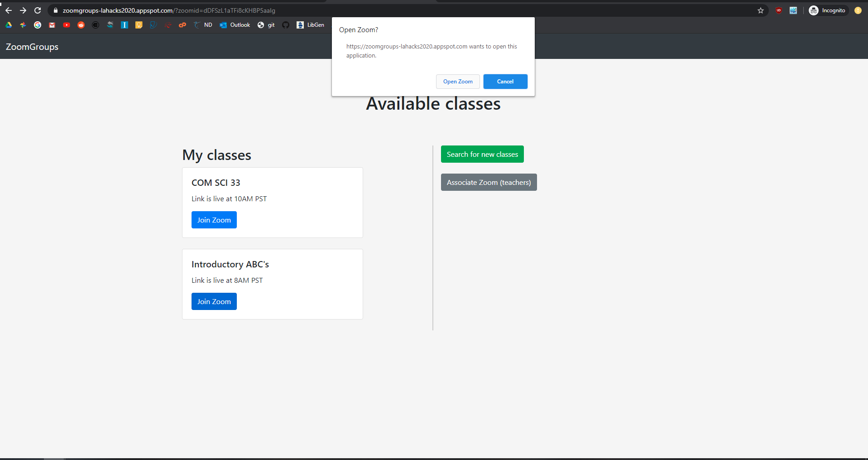Click the Available classes heading

[x=433, y=104]
